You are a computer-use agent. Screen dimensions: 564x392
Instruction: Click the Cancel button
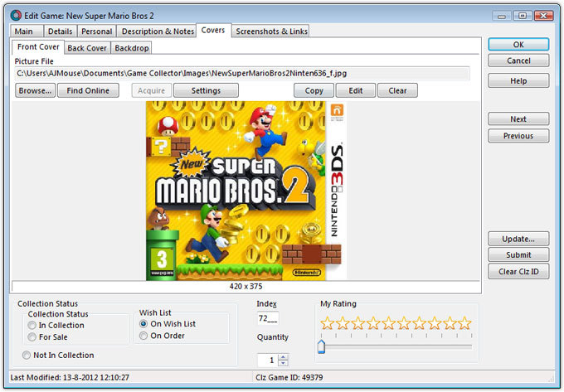518,60
